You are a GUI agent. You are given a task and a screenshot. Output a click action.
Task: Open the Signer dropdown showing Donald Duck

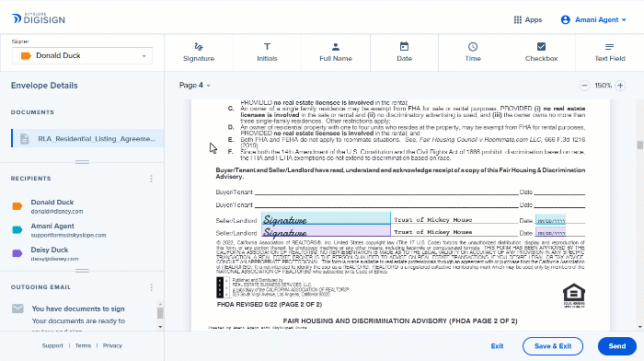82,55
